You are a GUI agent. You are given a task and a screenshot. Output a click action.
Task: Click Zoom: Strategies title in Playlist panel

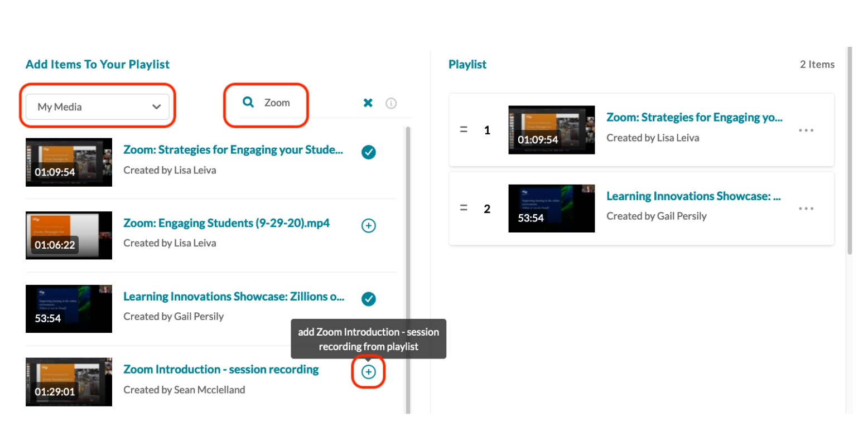(694, 118)
